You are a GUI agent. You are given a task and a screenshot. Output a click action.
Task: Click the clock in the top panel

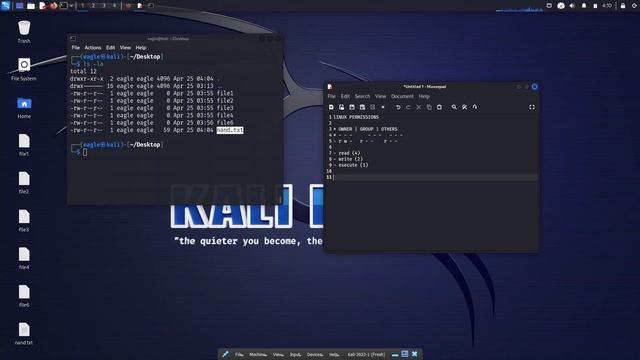[607, 6]
